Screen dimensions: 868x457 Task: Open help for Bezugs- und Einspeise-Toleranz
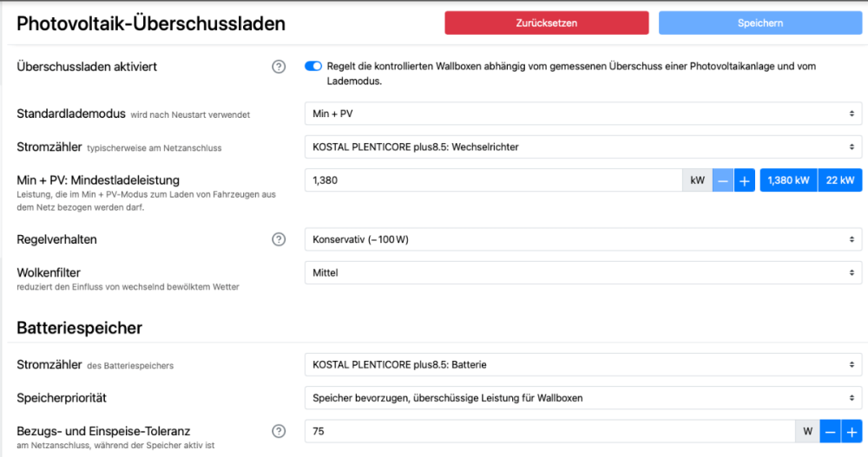(279, 431)
